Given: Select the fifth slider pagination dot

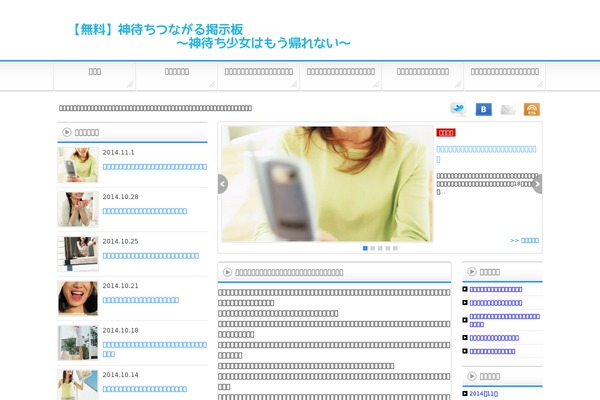Looking at the screenshot, I should point(395,248).
